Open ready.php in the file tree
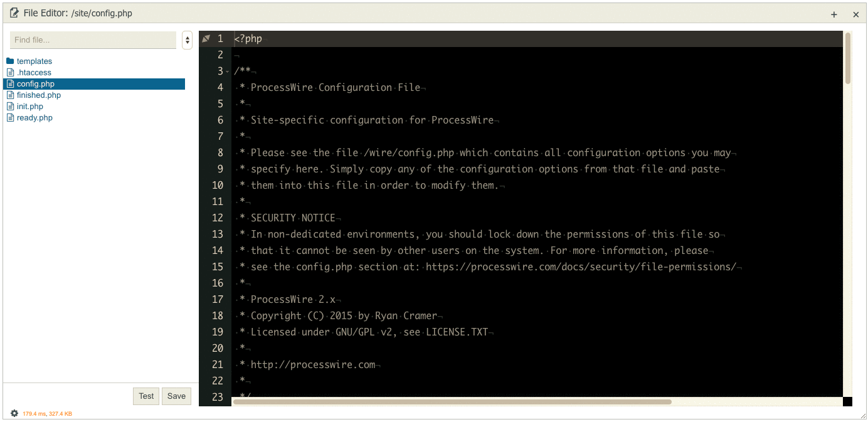 [34, 118]
